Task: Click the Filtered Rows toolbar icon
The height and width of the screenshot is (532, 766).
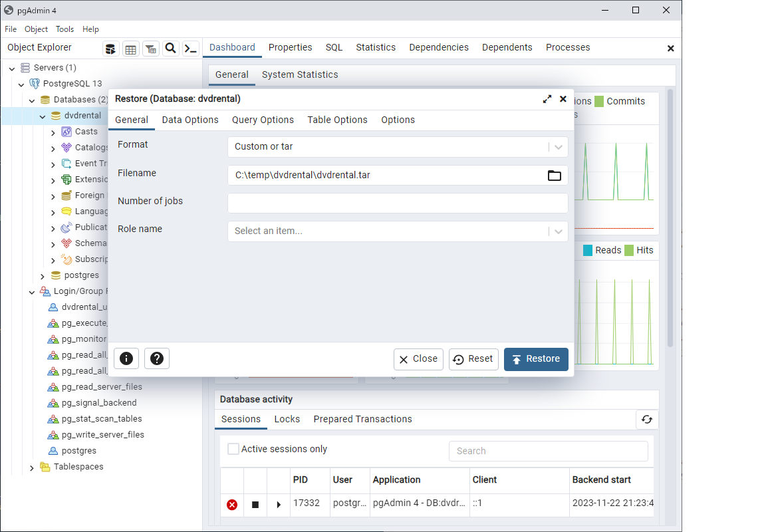Action: coord(151,49)
